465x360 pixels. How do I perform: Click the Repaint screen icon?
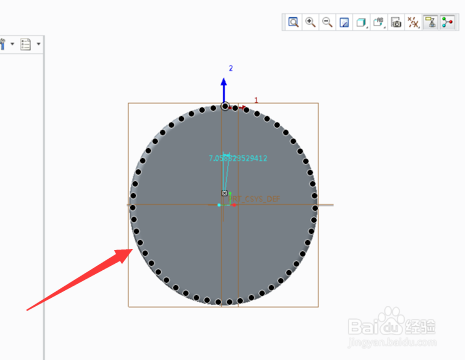point(344,22)
